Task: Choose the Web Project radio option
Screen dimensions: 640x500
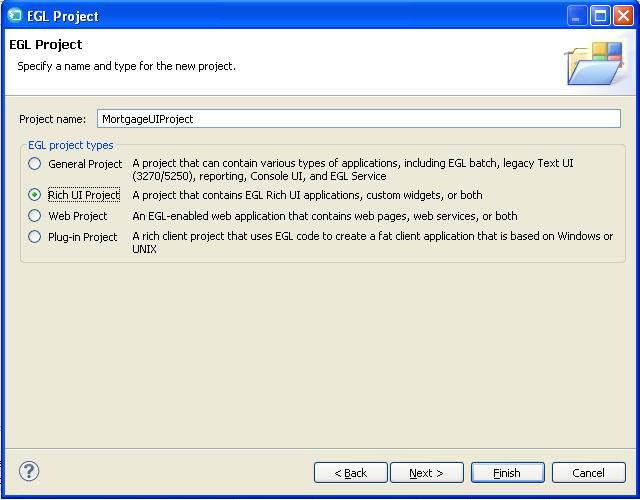Action: click(35, 216)
